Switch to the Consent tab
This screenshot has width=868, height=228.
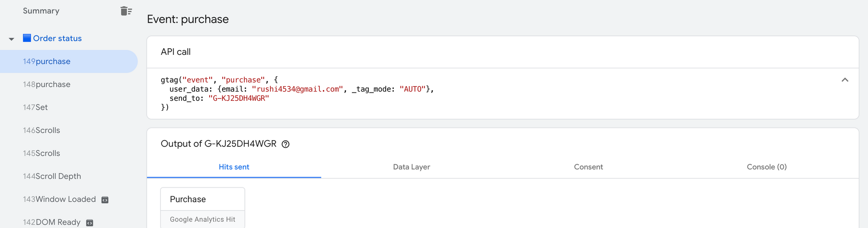coord(588,167)
